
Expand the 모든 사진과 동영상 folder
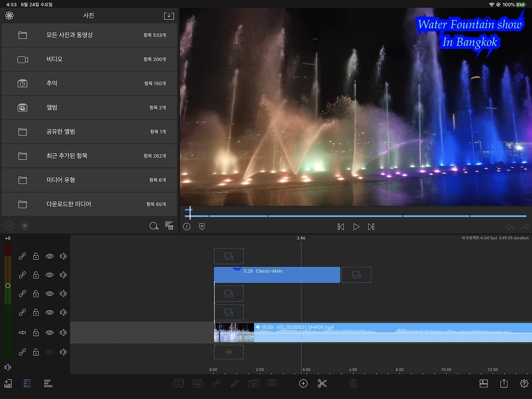click(x=89, y=35)
